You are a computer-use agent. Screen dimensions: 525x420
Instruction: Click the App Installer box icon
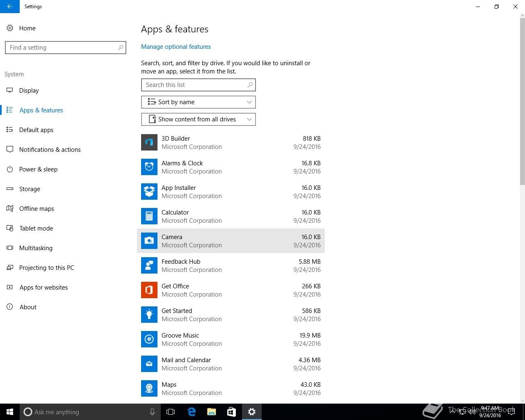tap(149, 192)
